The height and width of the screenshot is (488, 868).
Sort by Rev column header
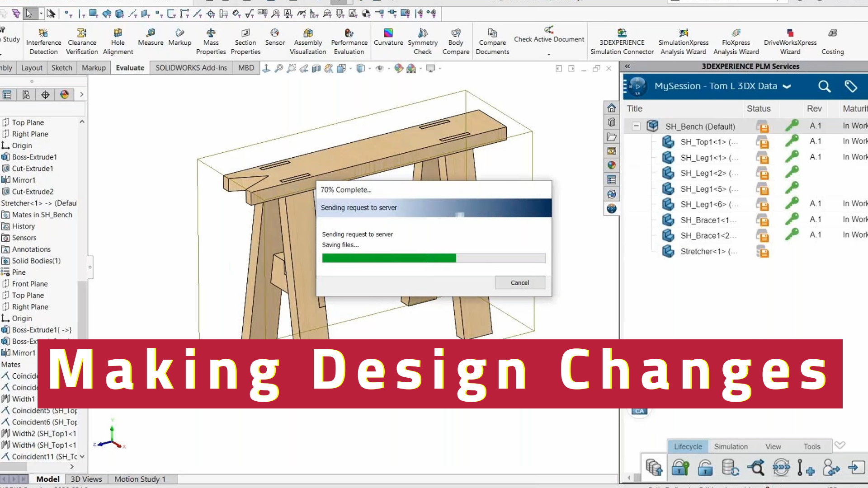click(814, 108)
